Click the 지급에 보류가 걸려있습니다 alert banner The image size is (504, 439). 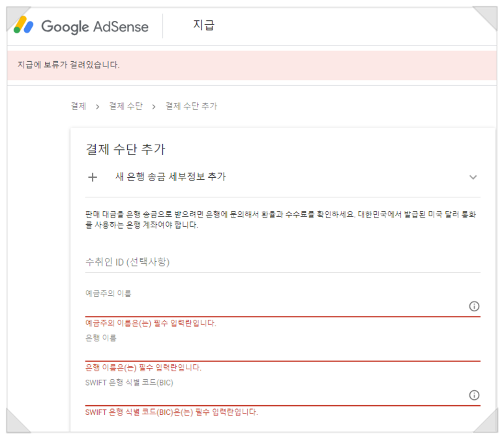tap(252, 65)
